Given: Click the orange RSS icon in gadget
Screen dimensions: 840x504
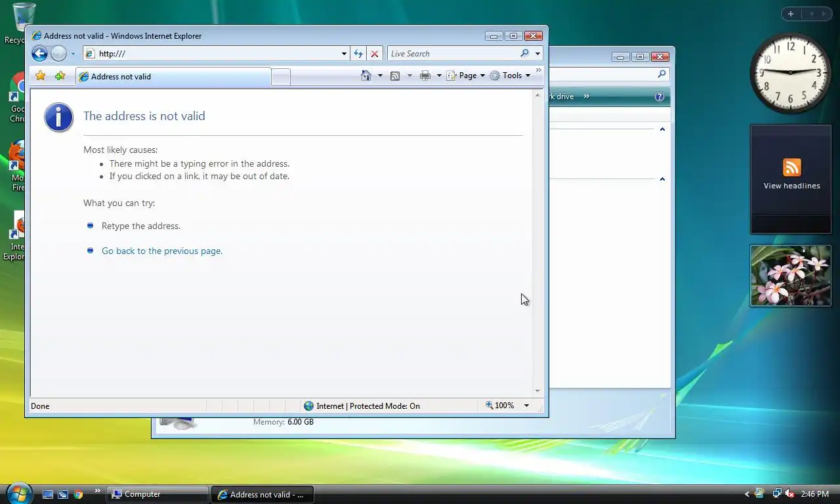Looking at the screenshot, I should [791, 167].
